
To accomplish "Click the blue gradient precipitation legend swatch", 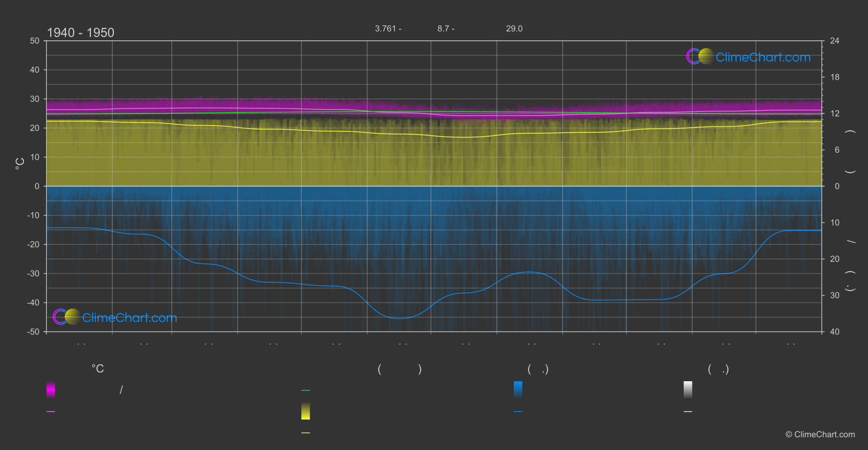I will point(518,389).
